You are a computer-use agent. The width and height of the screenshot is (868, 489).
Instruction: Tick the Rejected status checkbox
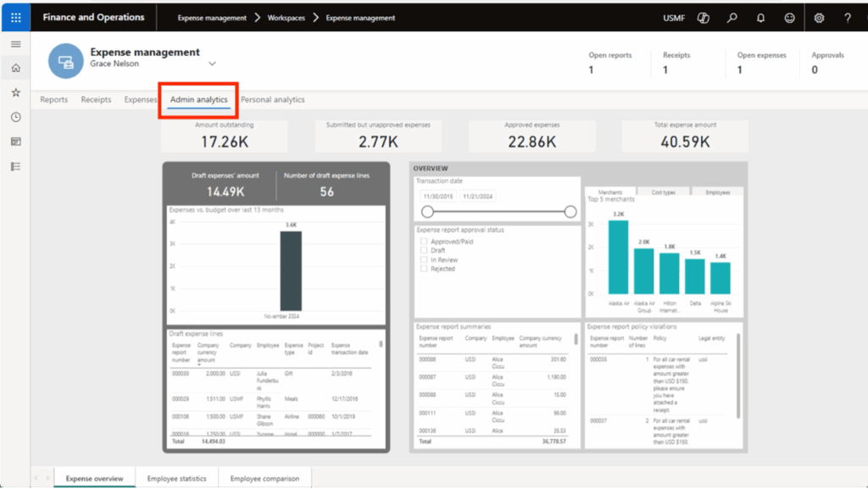[x=424, y=269]
